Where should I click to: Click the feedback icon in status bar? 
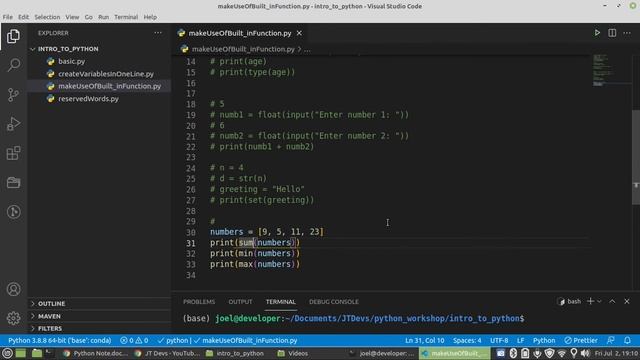point(611,340)
